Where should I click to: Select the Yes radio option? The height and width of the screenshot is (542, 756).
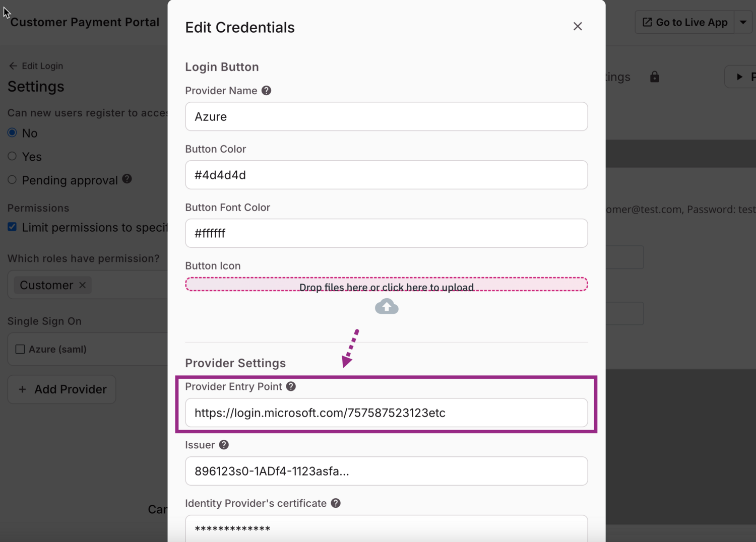pyautogui.click(x=13, y=156)
